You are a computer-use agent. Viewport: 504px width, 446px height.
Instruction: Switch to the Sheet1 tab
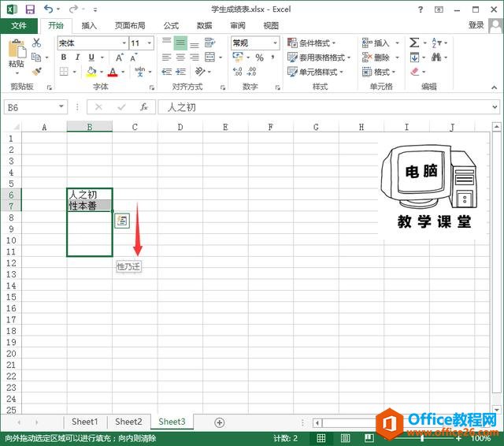[x=85, y=422]
